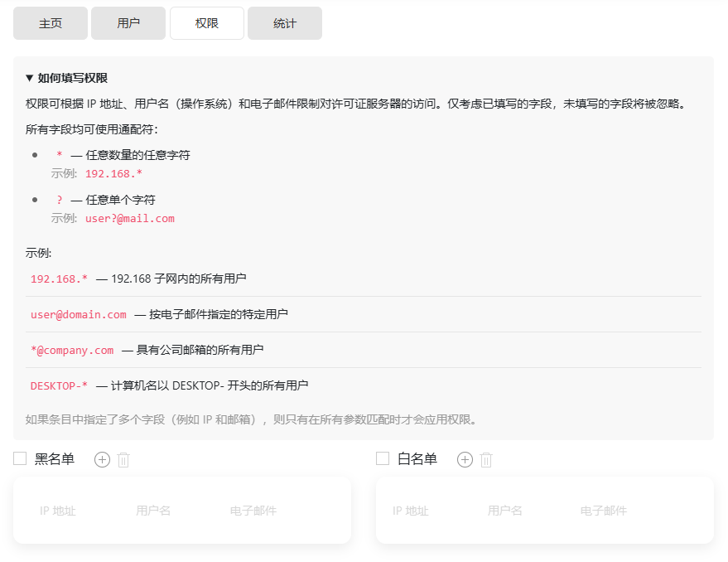Image resolution: width=728 pixels, height=562 pixels.
Task: Click the DESKTOP-* example code
Action: [59, 386]
